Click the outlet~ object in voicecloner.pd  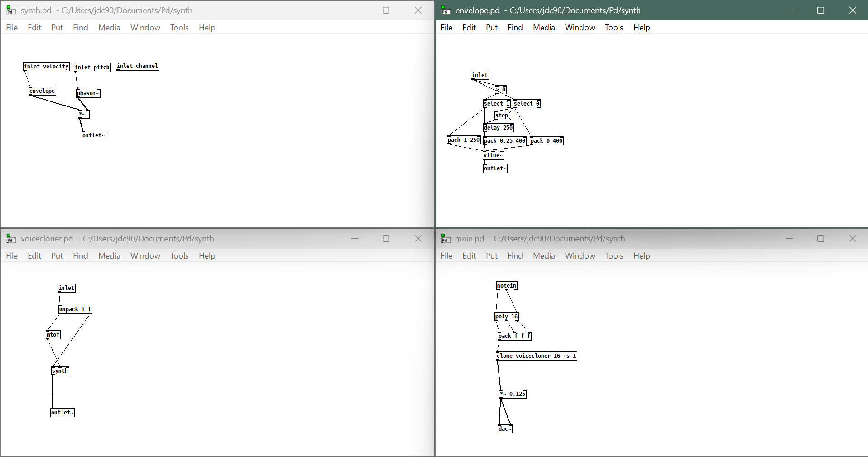click(62, 412)
